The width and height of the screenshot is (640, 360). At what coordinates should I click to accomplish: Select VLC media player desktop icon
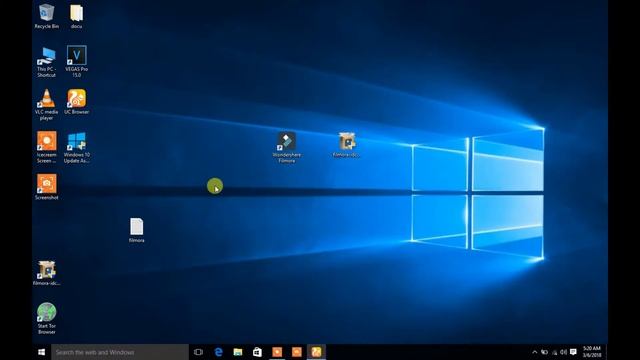pyautogui.click(x=47, y=105)
